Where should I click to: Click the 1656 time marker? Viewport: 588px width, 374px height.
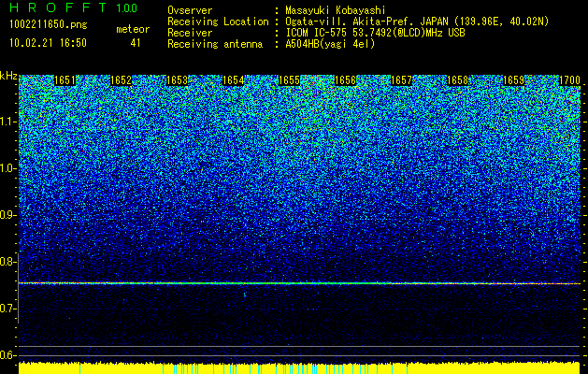coord(345,80)
